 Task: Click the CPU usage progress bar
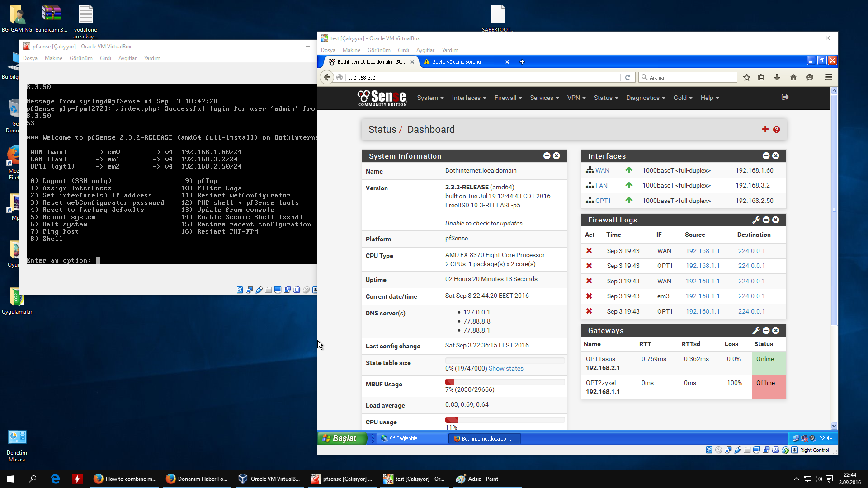pos(505,420)
